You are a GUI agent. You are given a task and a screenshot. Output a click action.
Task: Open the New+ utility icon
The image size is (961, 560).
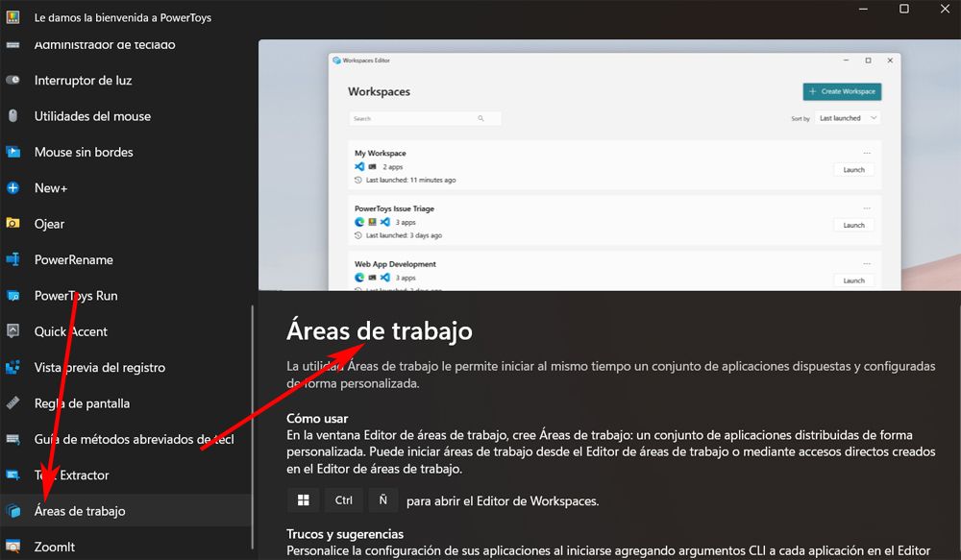pos(12,187)
